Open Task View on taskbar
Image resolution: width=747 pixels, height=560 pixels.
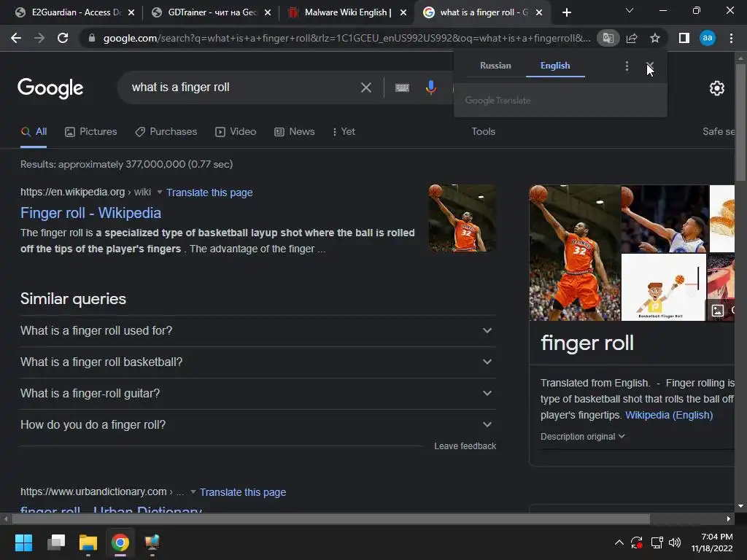[x=56, y=542]
